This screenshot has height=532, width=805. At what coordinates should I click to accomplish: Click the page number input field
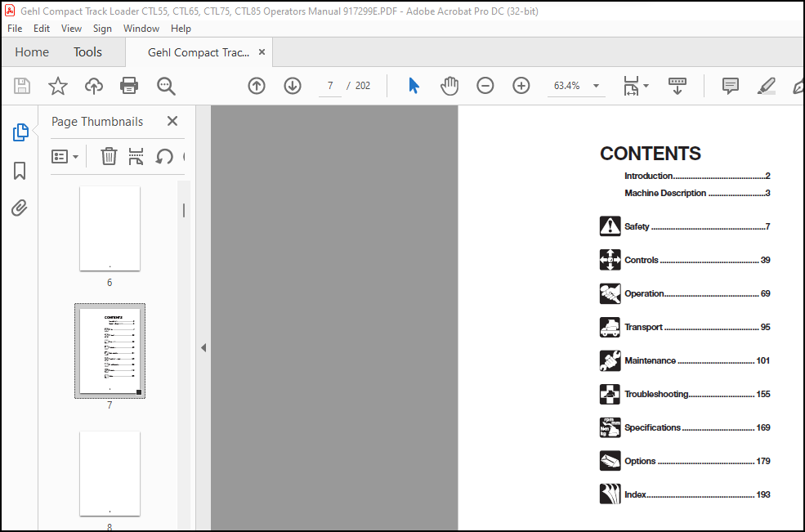[x=330, y=86]
